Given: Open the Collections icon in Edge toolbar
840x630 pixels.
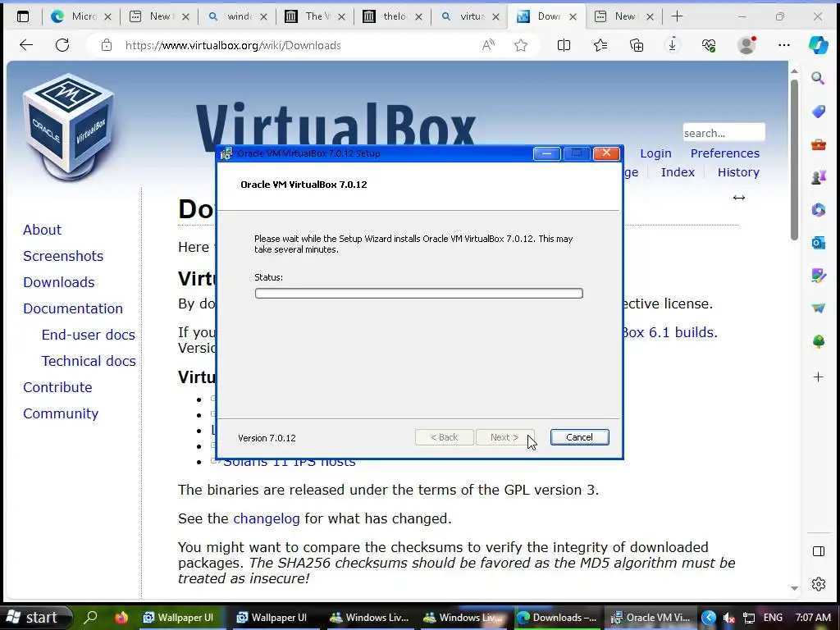Looking at the screenshot, I should click(x=637, y=45).
